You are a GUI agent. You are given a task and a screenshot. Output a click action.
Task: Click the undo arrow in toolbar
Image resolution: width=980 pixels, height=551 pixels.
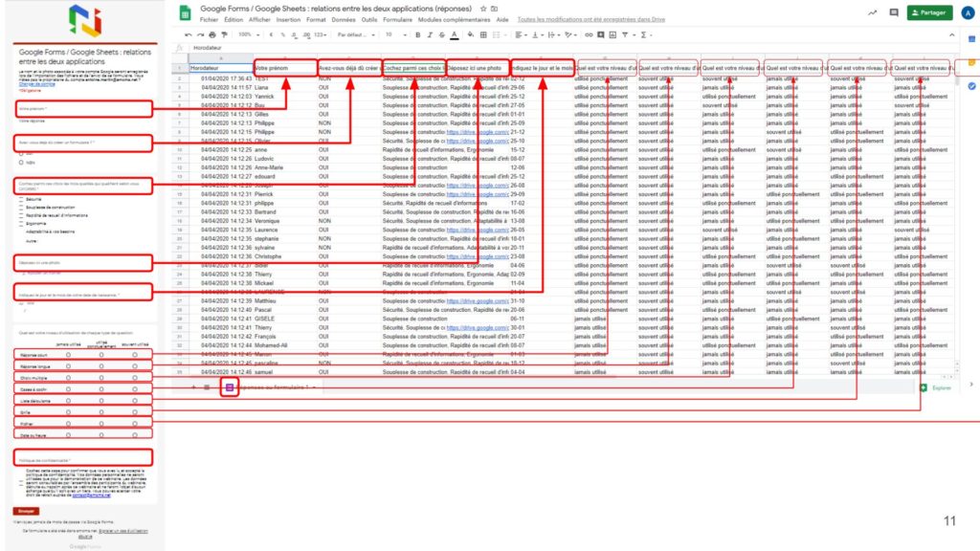(x=189, y=33)
